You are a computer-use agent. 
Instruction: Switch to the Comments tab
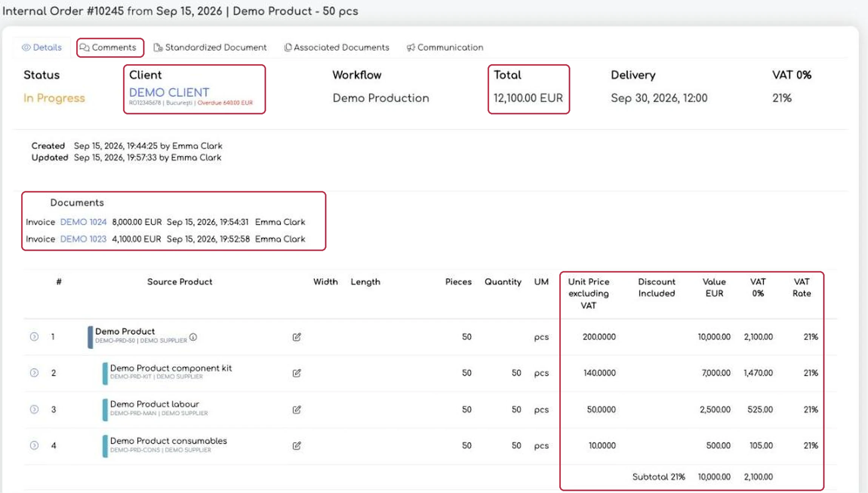pyautogui.click(x=108, y=48)
